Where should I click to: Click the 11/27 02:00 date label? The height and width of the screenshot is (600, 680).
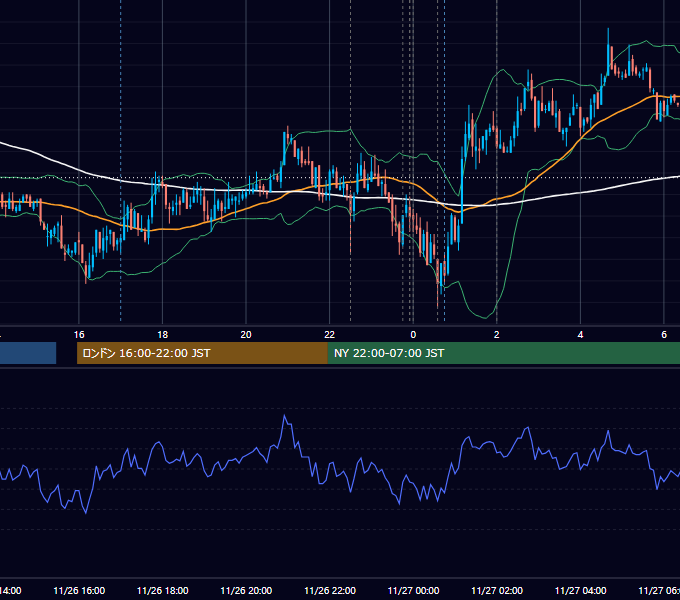(x=497, y=590)
